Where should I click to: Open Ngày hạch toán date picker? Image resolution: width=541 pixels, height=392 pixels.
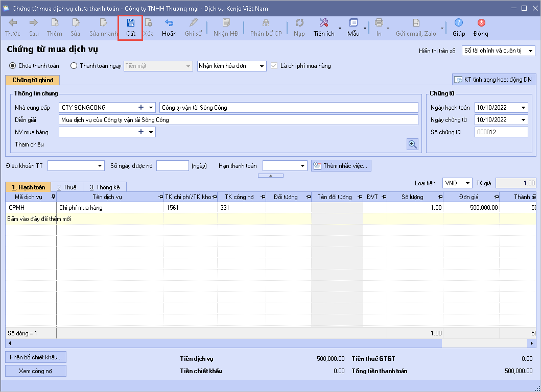point(524,108)
